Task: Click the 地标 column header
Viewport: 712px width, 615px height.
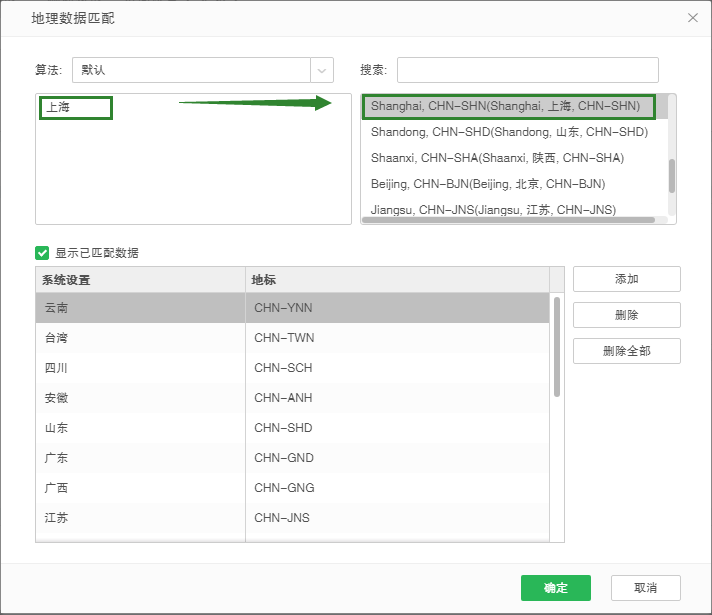Action: pyautogui.click(x=397, y=280)
